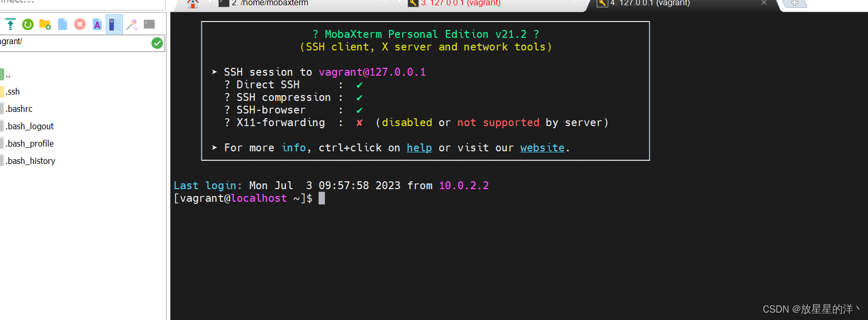This screenshot has height=320, width=868.
Task: Select the parent directory '..' entry
Action: [x=7, y=75]
